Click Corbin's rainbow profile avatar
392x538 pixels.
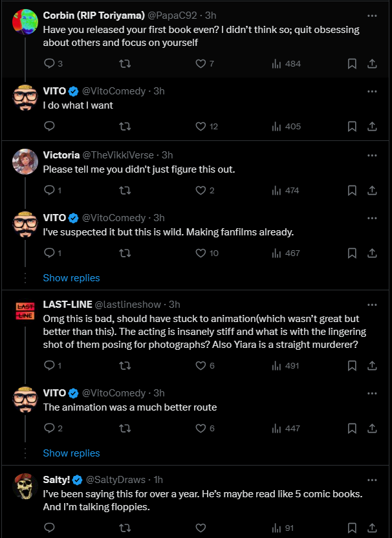(25, 22)
